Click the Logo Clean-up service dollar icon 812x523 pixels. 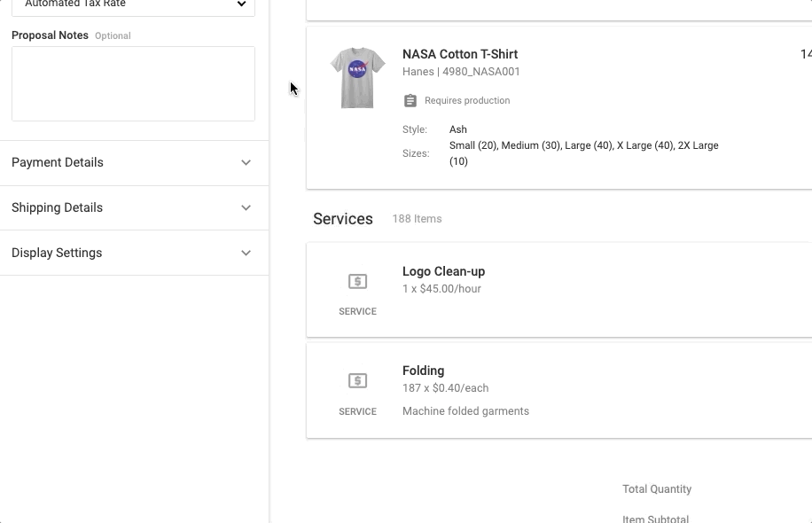(357, 282)
